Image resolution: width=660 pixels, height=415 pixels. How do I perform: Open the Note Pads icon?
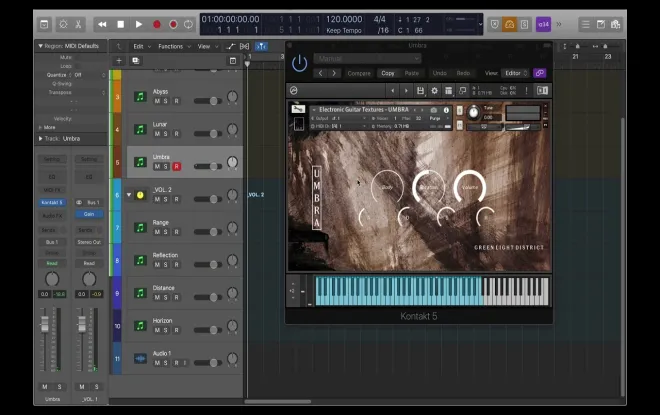601,24
